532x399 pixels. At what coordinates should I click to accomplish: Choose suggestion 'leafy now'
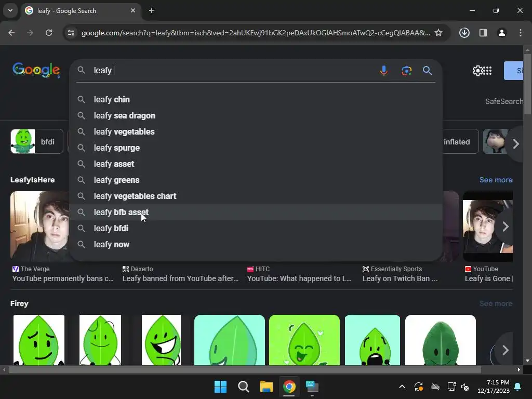pos(256,245)
